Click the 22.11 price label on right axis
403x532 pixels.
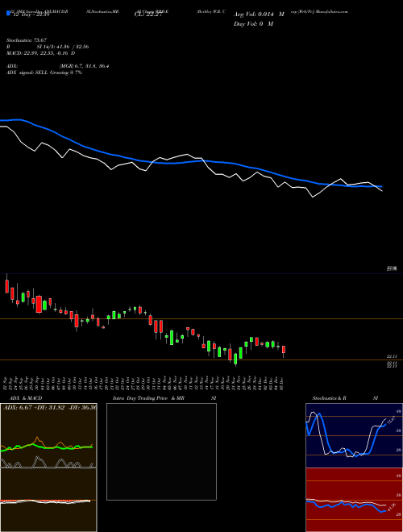pos(392,356)
